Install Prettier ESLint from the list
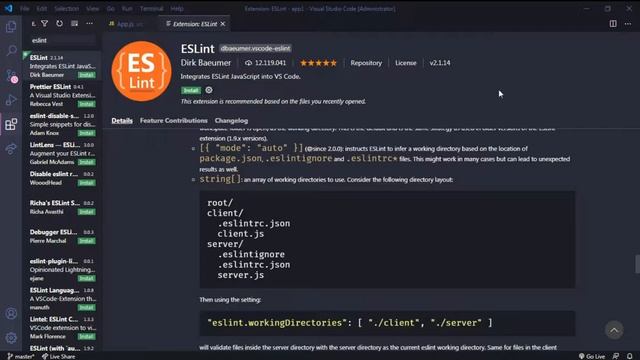The image size is (640, 360). (x=87, y=104)
